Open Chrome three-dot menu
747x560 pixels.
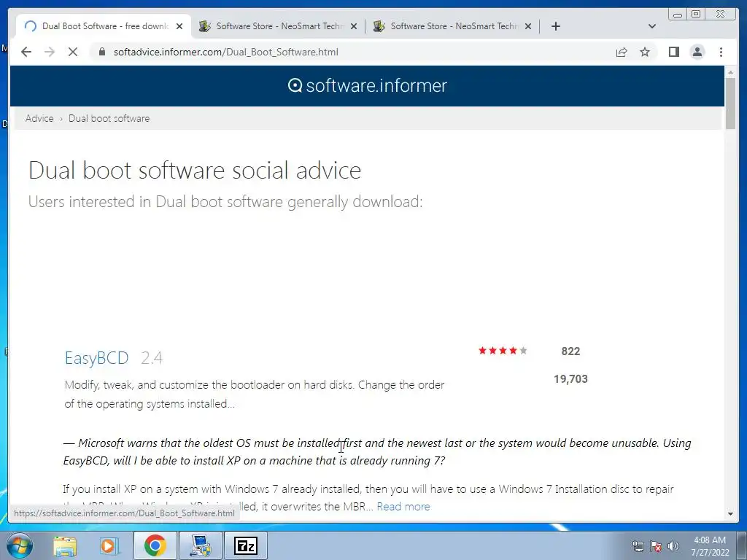(x=721, y=52)
